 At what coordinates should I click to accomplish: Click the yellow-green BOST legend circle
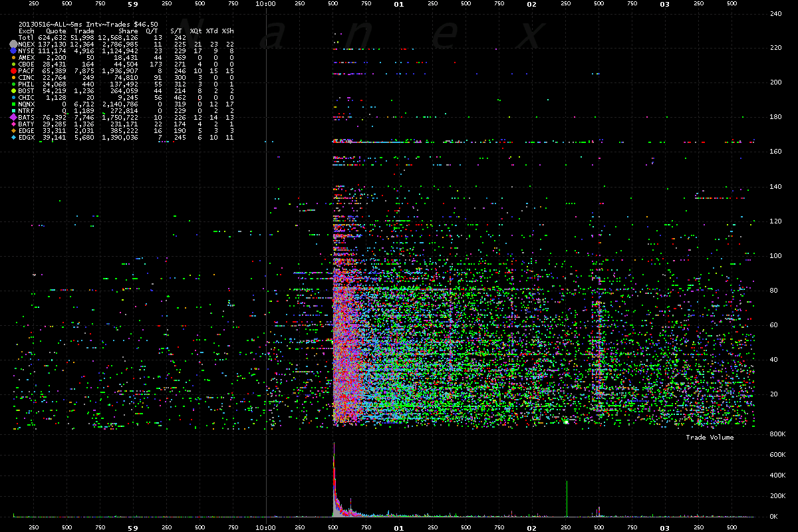(13, 90)
